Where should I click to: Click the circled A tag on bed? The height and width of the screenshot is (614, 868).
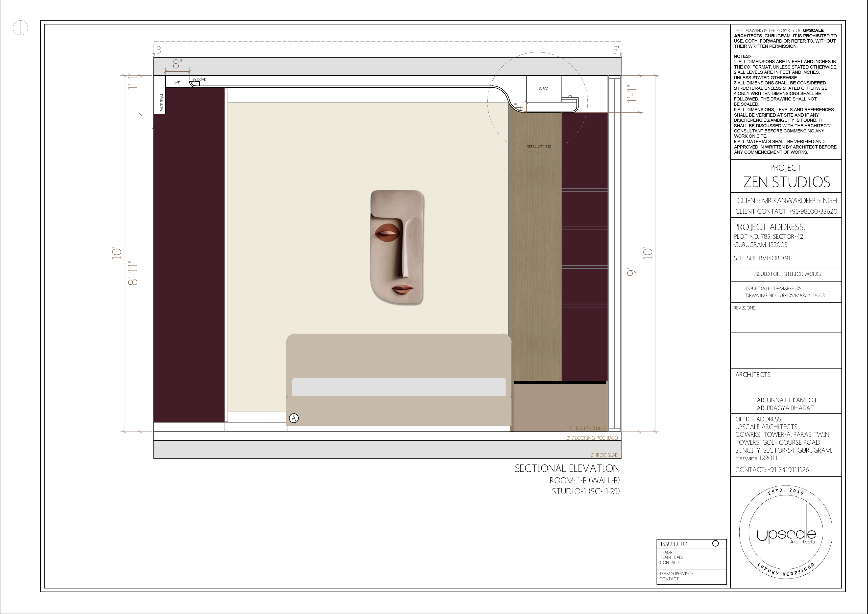(x=294, y=418)
